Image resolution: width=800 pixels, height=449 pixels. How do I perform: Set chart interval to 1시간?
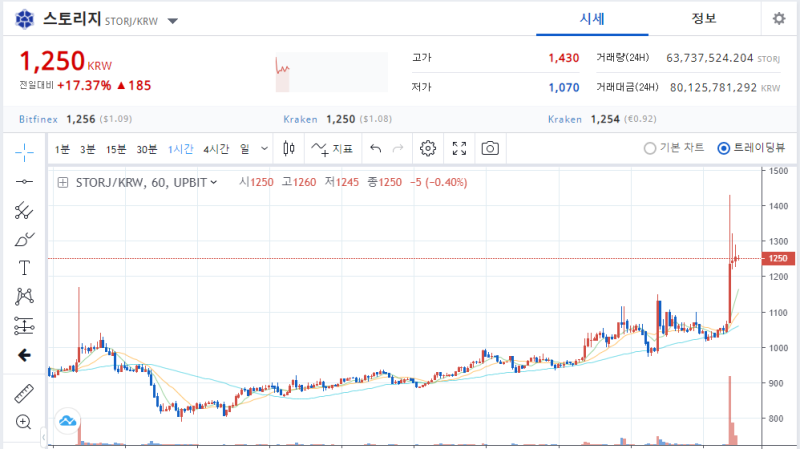coord(181,149)
